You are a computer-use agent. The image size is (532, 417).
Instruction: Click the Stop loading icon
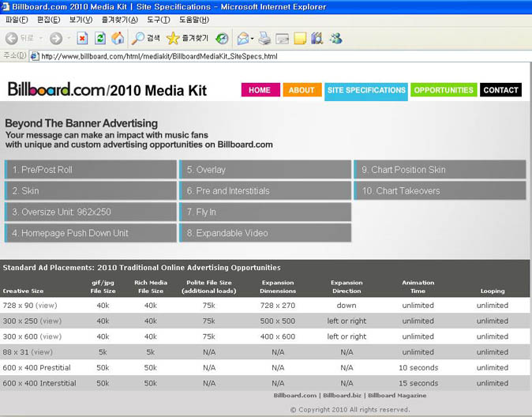[x=82, y=38]
